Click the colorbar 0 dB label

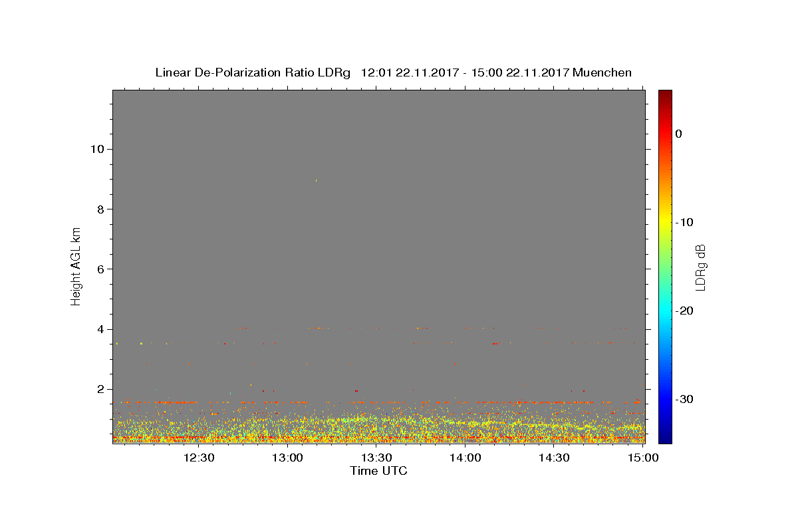click(x=678, y=134)
